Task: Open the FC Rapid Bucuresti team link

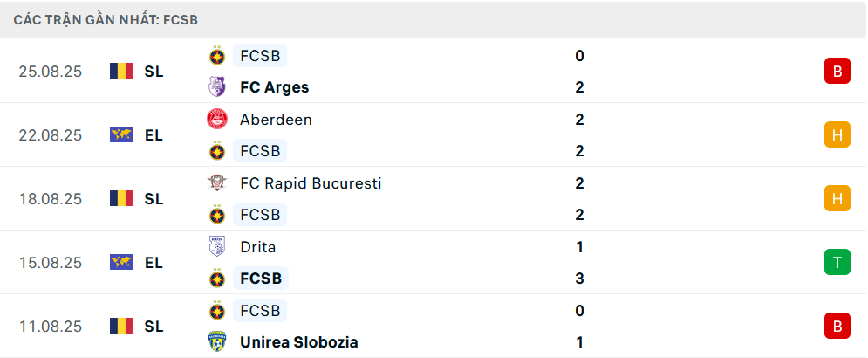Action: click(311, 183)
